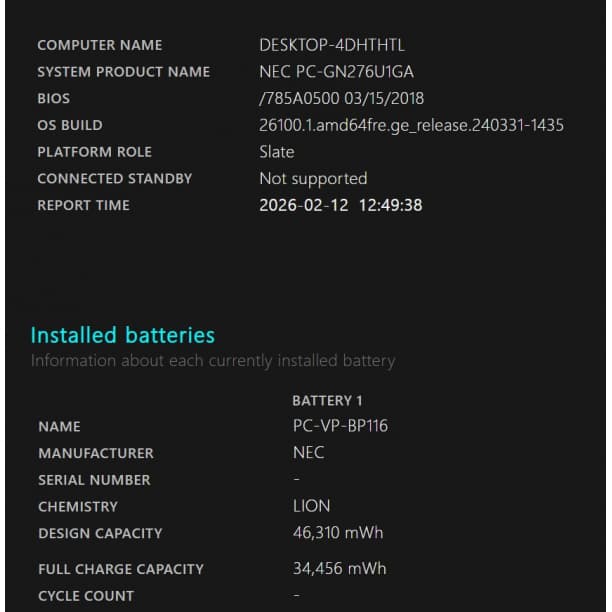Click the report time 2026-02-12 12:49:38
612x612 pixels.
coord(340,205)
